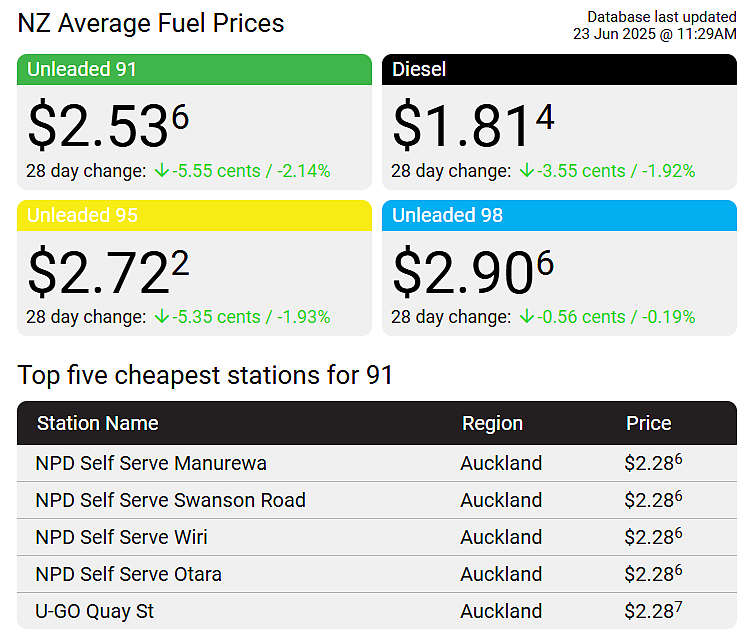Select the $2.90 Unleaded 98 price
The image size is (754, 639).
pyautogui.click(x=473, y=271)
